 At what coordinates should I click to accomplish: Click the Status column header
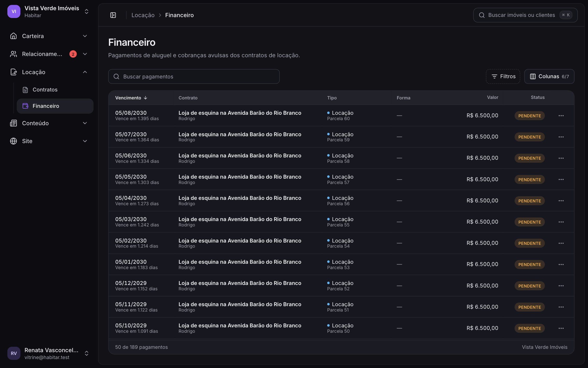537,97
